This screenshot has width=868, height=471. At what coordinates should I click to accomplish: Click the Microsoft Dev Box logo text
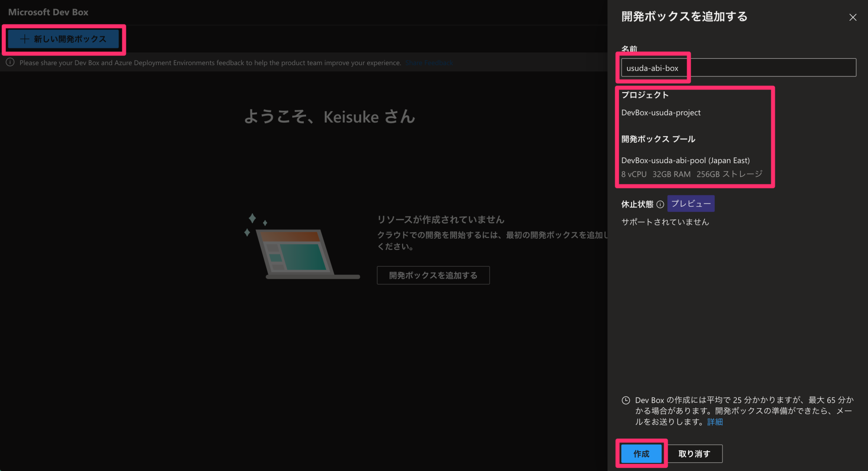pos(48,12)
